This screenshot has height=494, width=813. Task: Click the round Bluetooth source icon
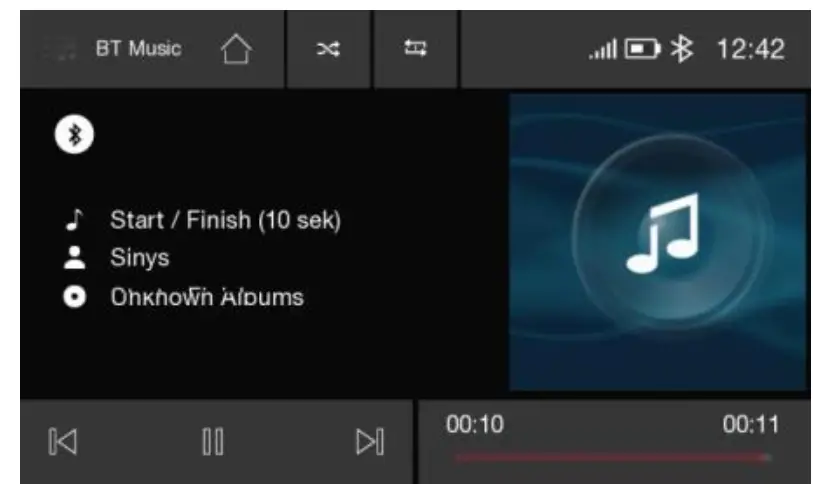[x=74, y=134]
